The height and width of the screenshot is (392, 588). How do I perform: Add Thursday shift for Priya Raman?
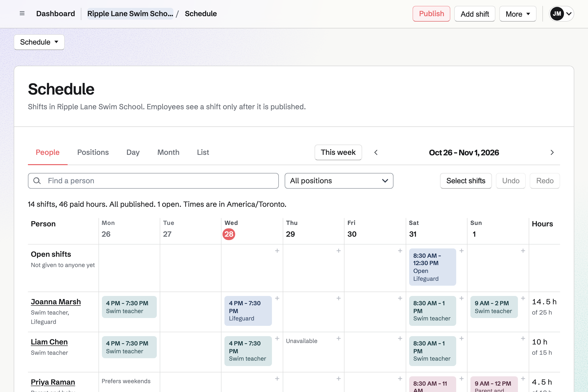click(x=339, y=379)
